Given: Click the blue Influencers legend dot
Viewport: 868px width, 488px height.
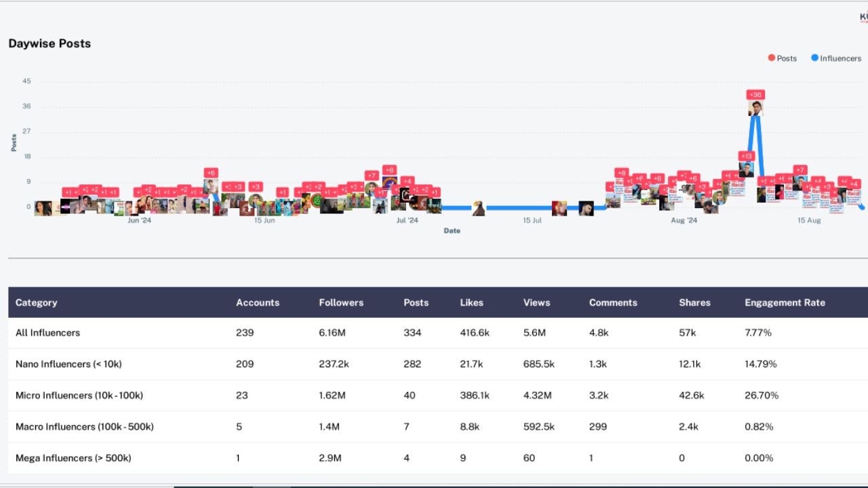Looking at the screenshot, I should (814, 58).
